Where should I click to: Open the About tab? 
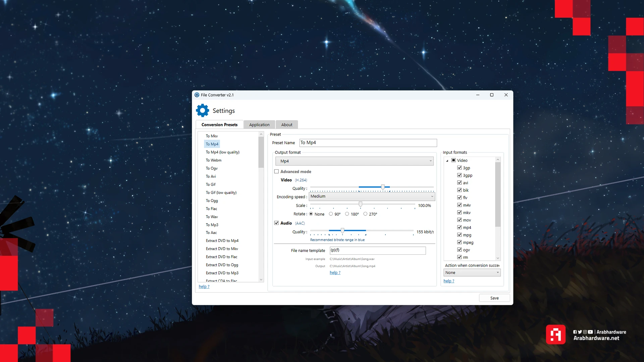point(286,125)
